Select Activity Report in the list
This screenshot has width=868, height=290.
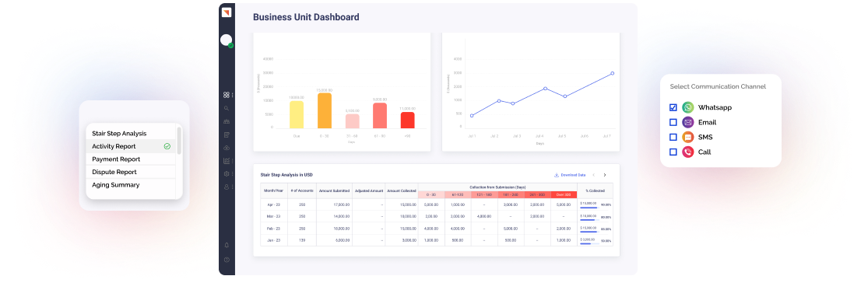point(132,146)
